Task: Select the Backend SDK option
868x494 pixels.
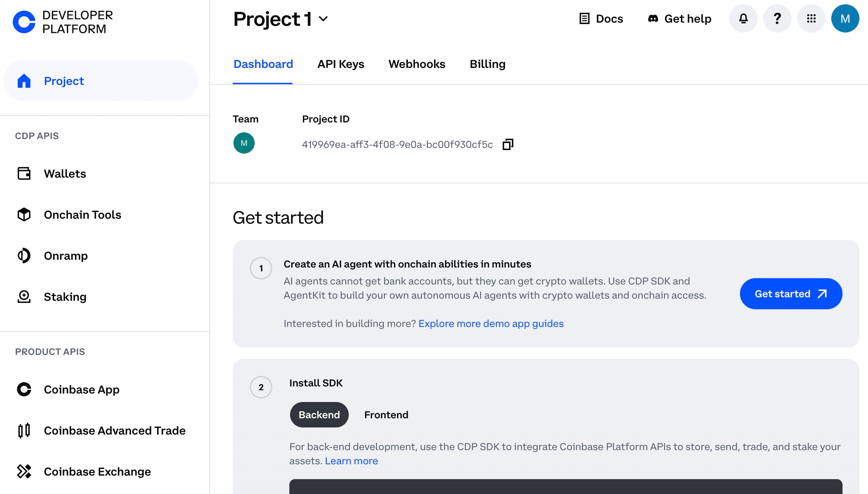Action: (319, 414)
